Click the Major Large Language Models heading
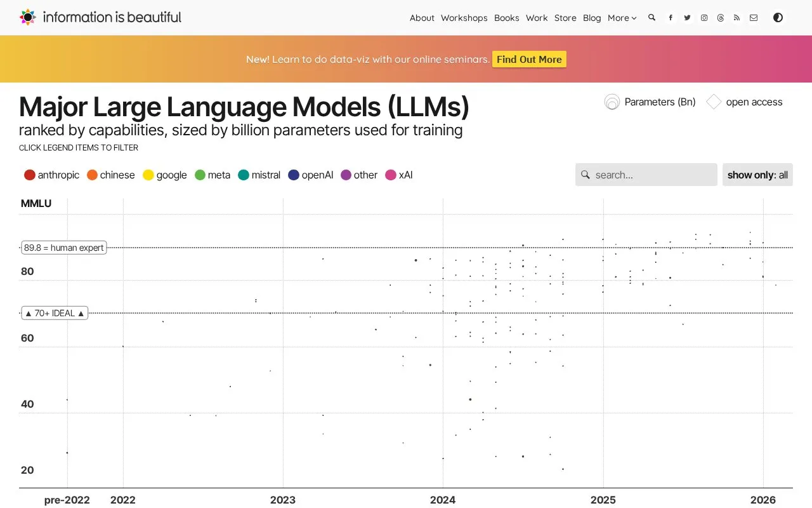Viewport: 812px width, 508px height. point(244,107)
